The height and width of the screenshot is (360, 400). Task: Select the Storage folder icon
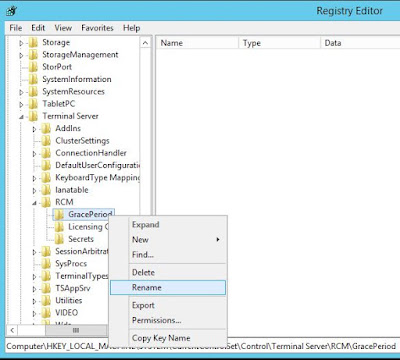[x=33, y=43]
